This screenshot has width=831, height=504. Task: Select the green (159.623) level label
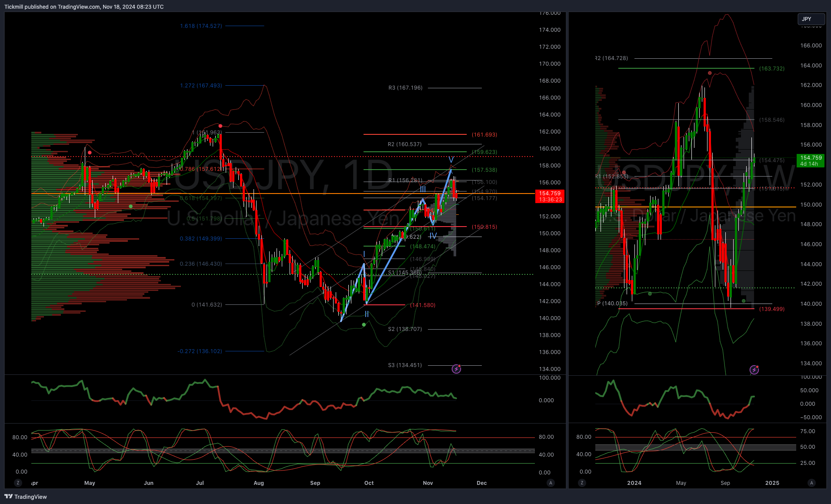pyautogui.click(x=484, y=152)
